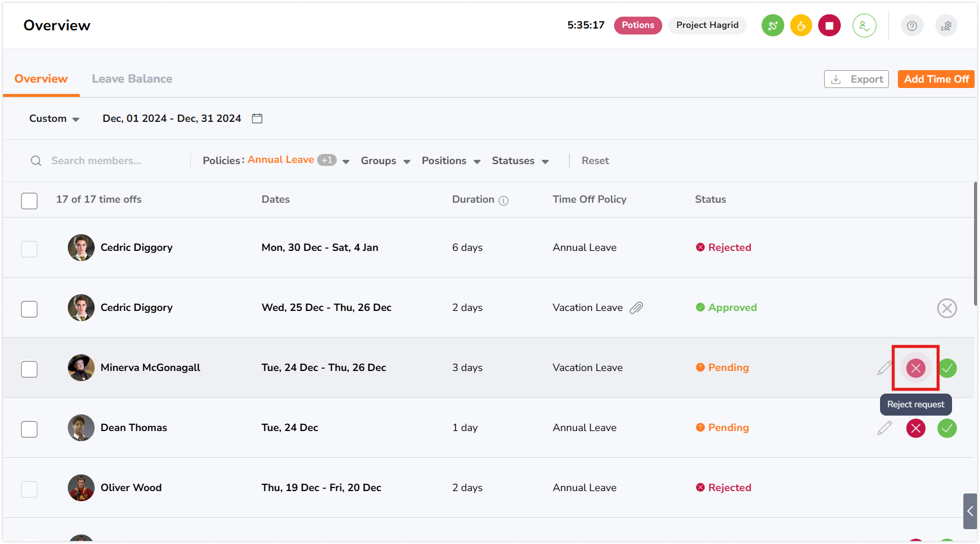The height and width of the screenshot is (544, 980).
Task: Click the red stop timer button
Action: [829, 26]
